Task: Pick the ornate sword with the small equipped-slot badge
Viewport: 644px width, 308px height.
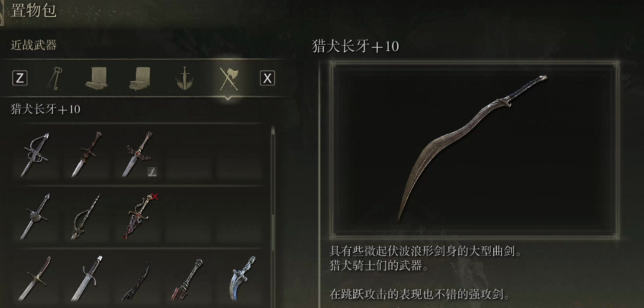Action: pos(139,154)
